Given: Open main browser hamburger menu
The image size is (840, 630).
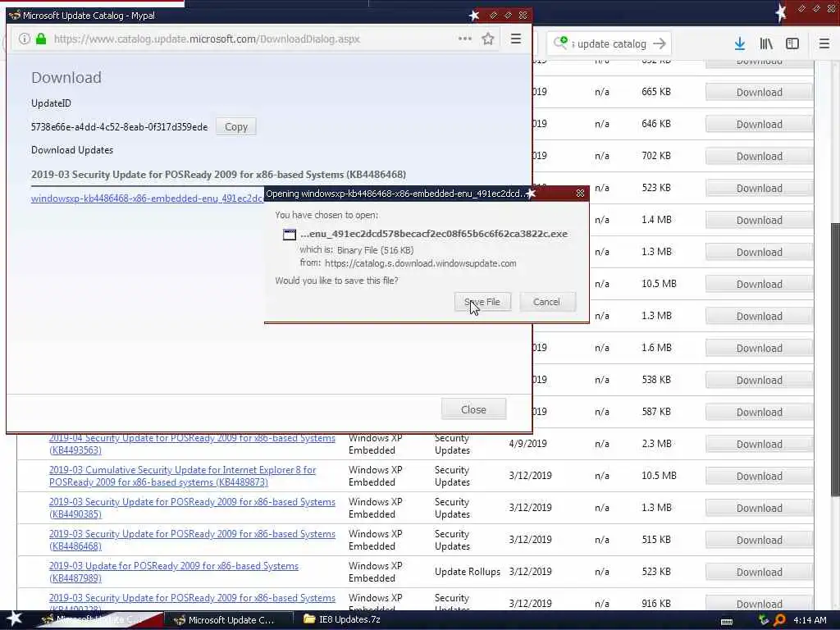Looking at the screenshot, I should pyautogui.click(x=824, y=43).
